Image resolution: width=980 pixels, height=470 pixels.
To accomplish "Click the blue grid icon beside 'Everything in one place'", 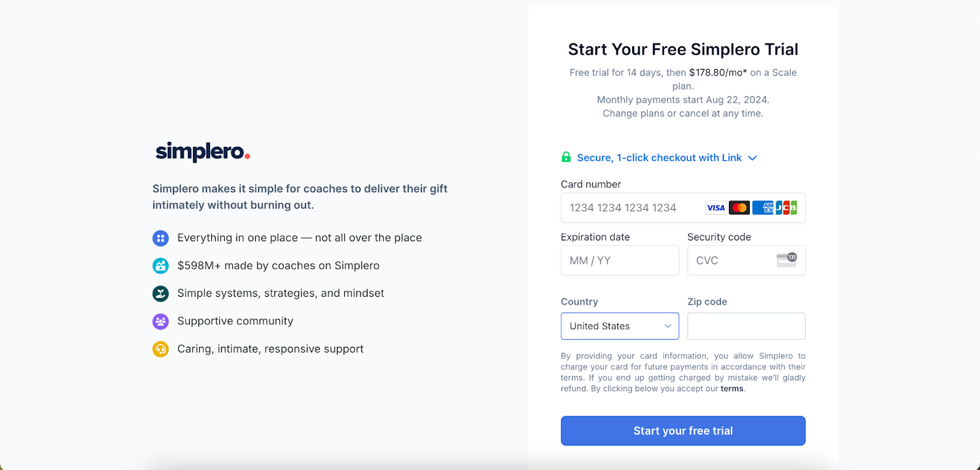I will 160,238.
